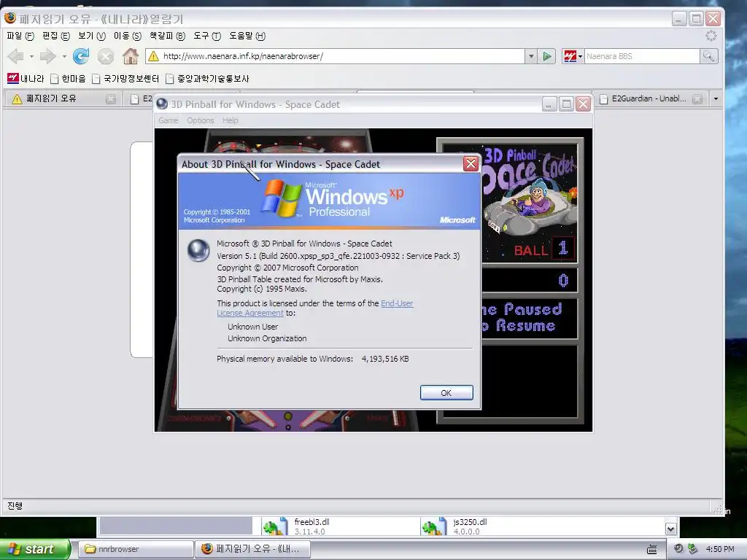The height and width of the screenshot is (560, 747).
Task: Click the pinball icon in About dialog
Action: tap(198, 251)
